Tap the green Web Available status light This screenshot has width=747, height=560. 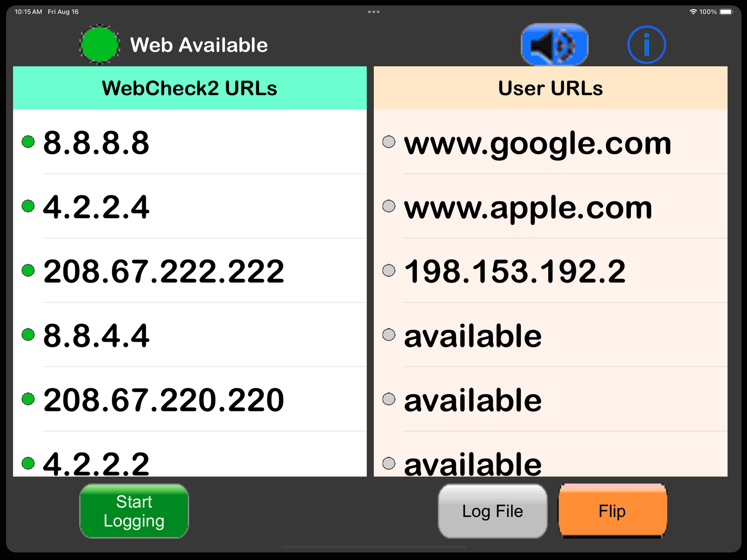(x=100, y=44)
